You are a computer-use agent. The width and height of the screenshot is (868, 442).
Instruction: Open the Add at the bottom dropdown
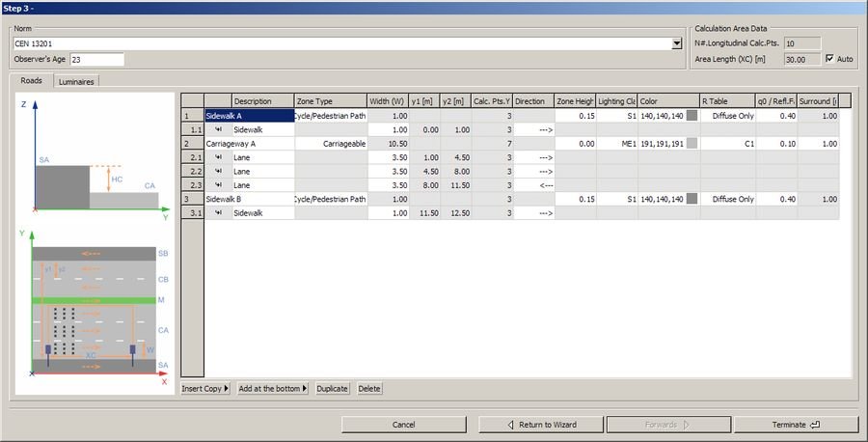pyautogui.click(x=272, y=388)
